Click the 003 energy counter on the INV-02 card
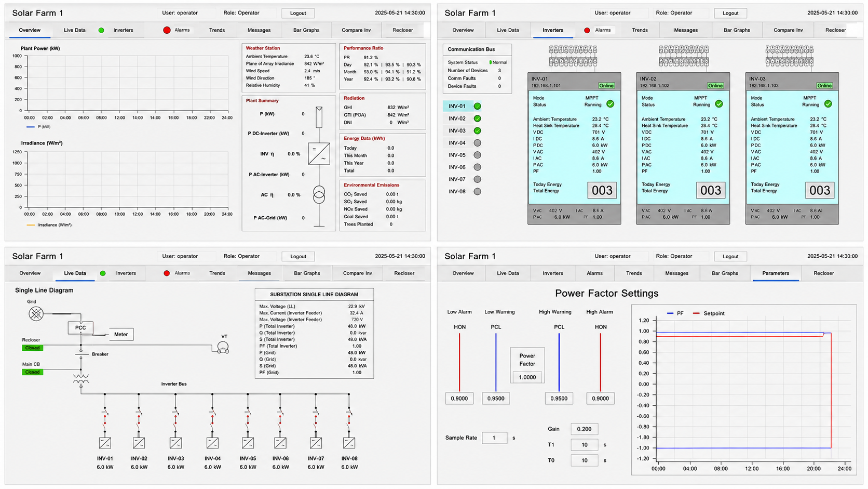 (711, 191)
